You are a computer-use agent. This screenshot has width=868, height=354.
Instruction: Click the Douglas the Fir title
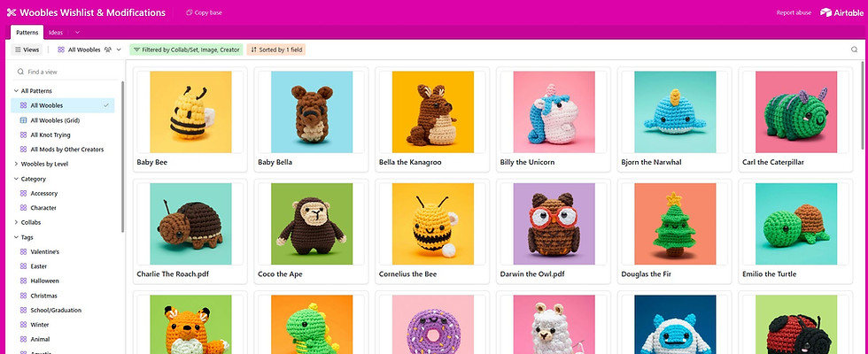(646, 273)
